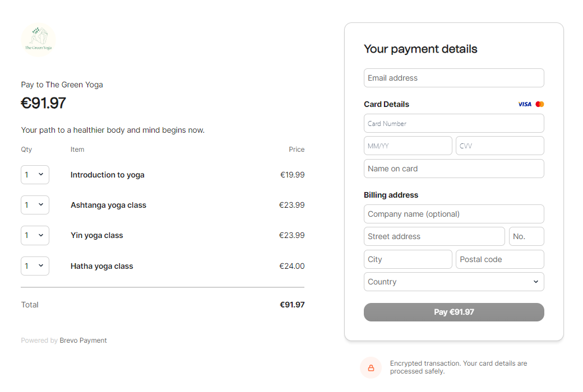Open quantity dropdown for Ashtanga yoga class
The width and height of the screenshot is (583, 392).
click(x=35, y=205)
